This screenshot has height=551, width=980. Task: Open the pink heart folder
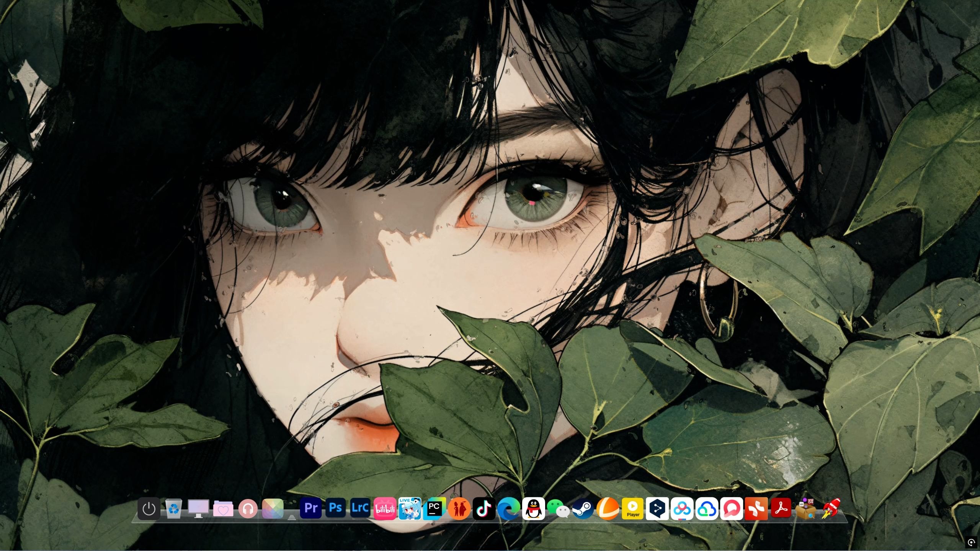click(223, 509)
